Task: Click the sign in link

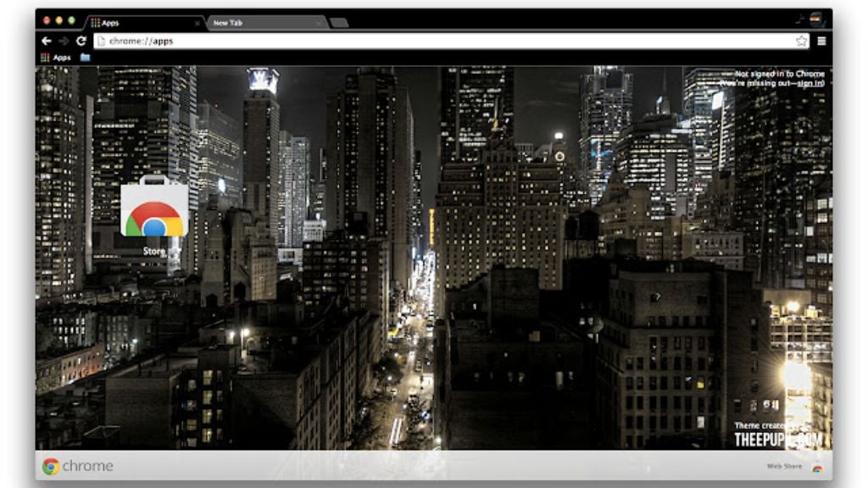Action: pyautogui.click(x=810, y=83)
